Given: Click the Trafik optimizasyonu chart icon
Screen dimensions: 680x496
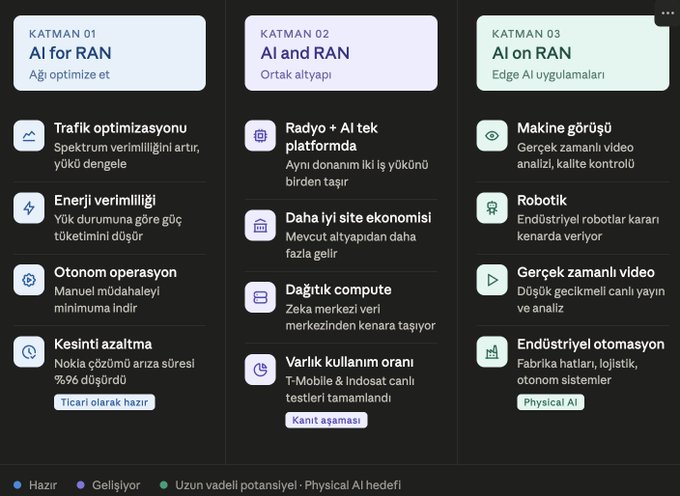Looking at the screenshot, I should (29, 136).
